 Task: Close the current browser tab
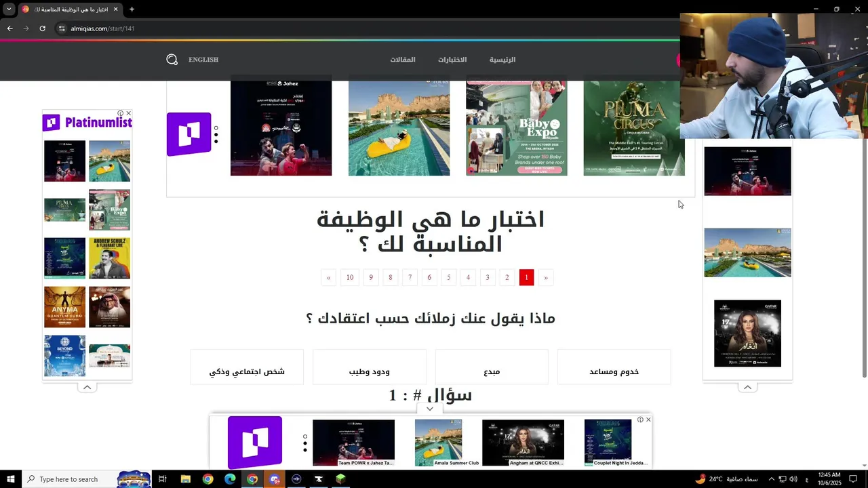click(x=115, y=9)
